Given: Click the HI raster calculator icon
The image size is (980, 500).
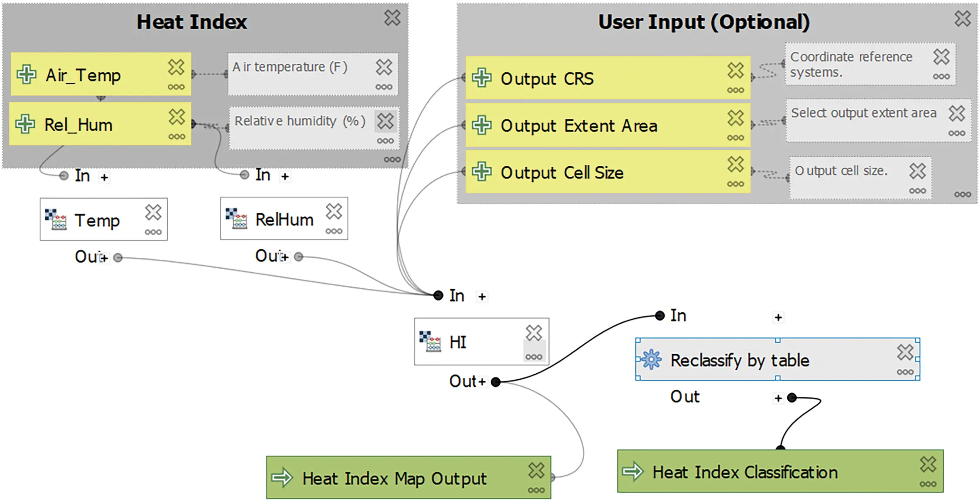Looking at the screenshot, I should [x=430, y=341].
